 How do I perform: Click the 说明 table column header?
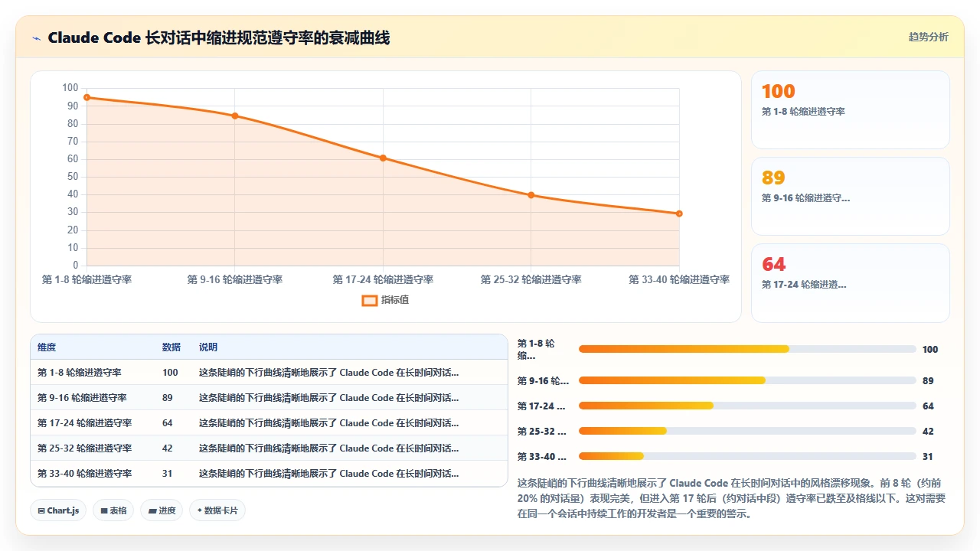[x=208, y=347]
